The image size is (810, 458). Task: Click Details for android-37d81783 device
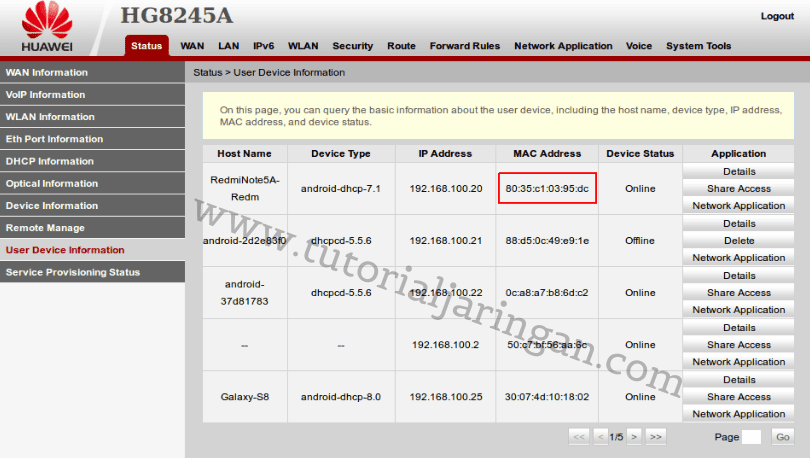pyautogui.click(x=739, y=276)
